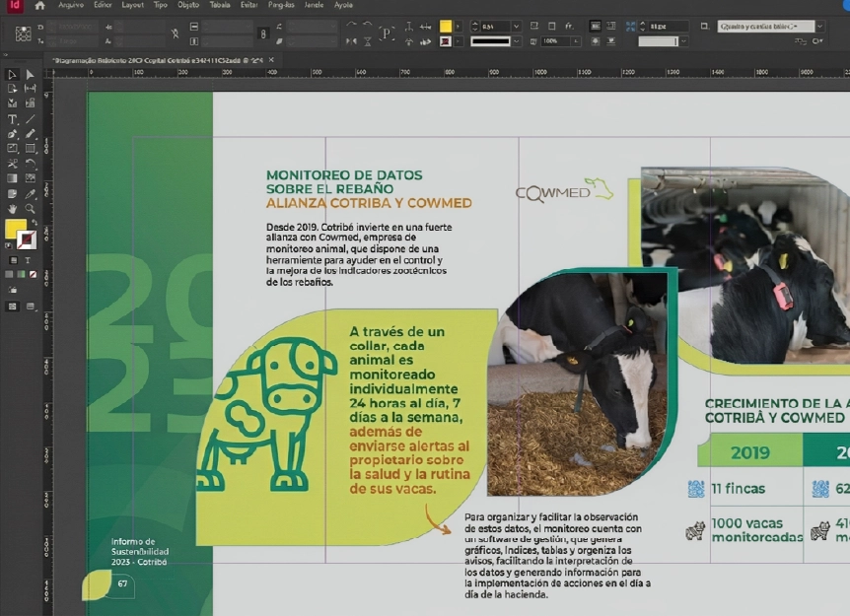Expand the collapsed tools panel chevrons
The height and width of the screenshot is (616, 850).
5,55
